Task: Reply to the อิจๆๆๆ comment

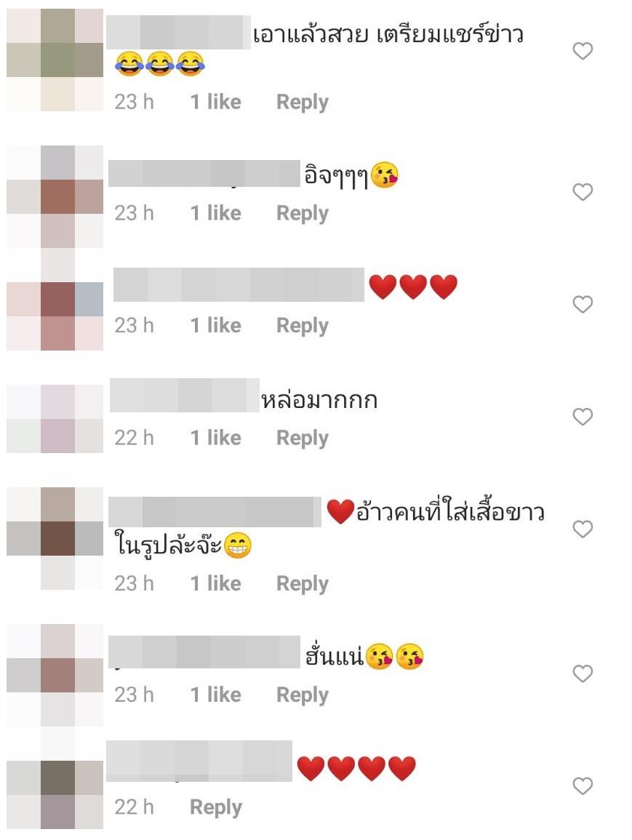Action: point(302,214)
